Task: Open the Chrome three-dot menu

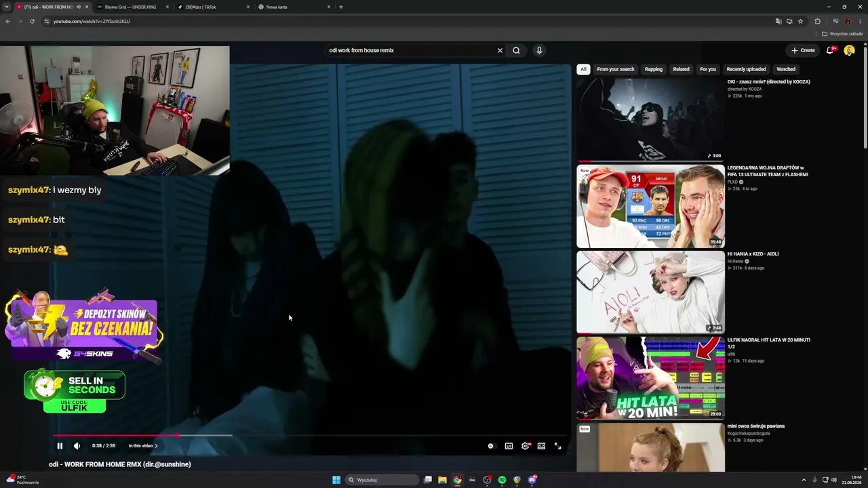Action: [859, 21]
